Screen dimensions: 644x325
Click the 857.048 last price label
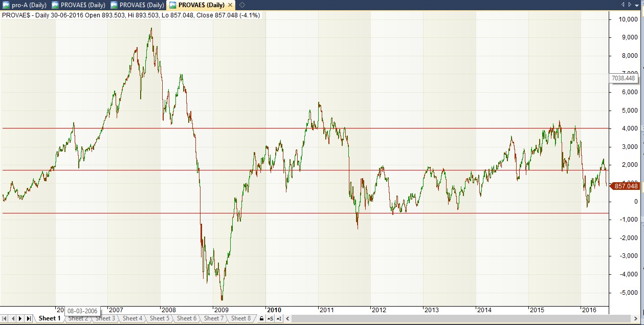[625, 187]
